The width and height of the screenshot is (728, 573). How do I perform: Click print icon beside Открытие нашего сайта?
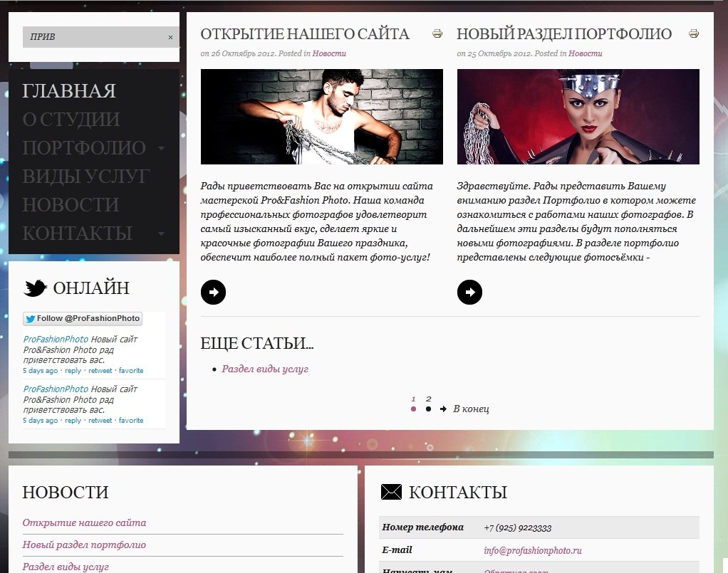pos(437,33)
